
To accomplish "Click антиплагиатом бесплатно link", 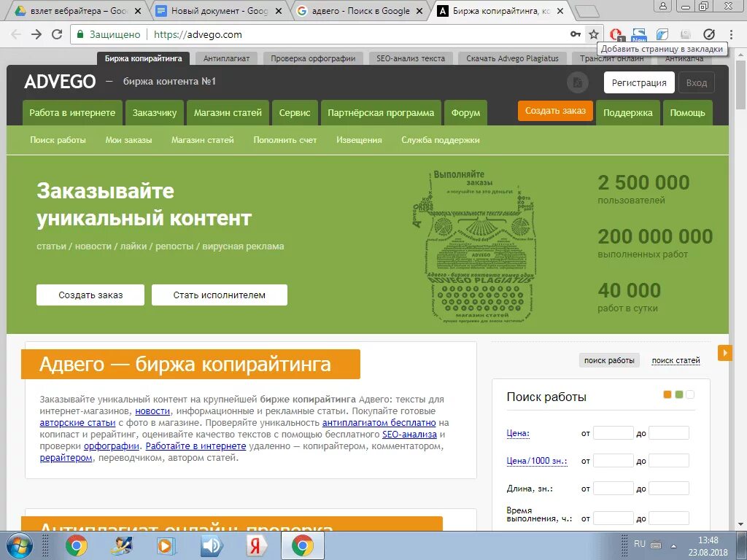I will coord(379,422).
